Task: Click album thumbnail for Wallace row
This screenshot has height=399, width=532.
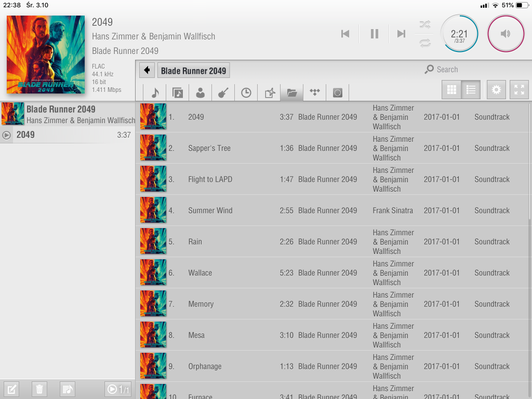Action: point(153,272)
